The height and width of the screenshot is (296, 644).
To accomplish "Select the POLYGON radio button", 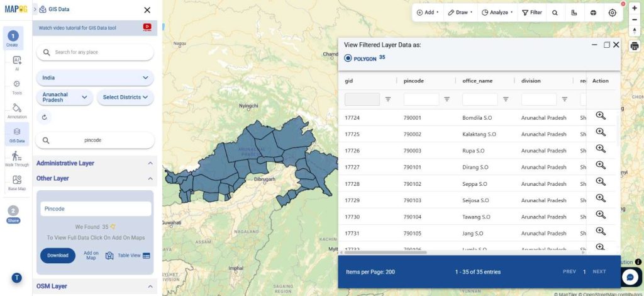I will (x=348, y=59).
